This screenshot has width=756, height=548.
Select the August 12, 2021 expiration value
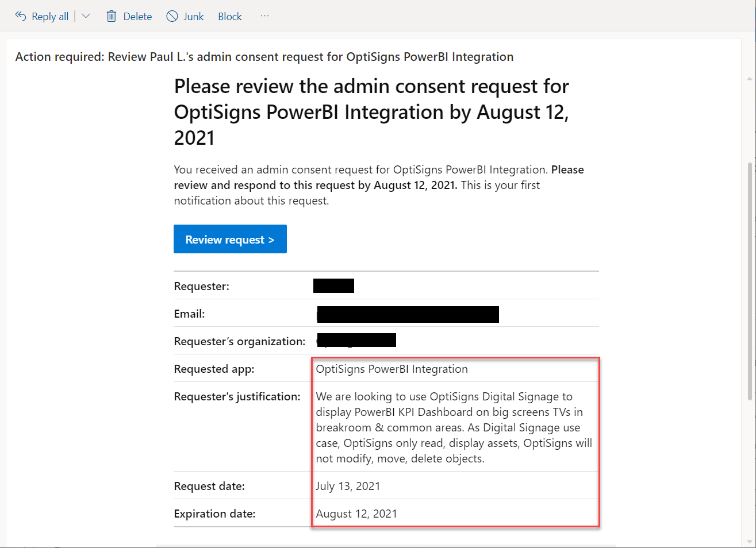[x=356, y=514]
